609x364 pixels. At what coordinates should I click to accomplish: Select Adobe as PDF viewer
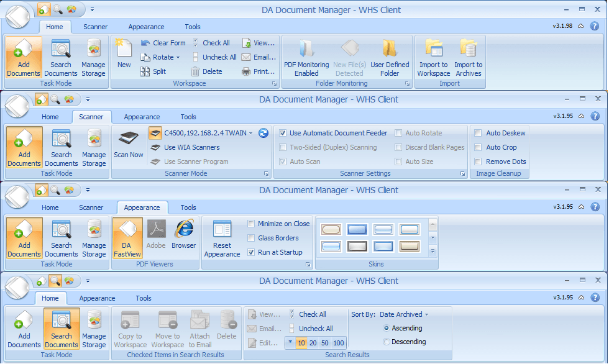coord(156,237)
